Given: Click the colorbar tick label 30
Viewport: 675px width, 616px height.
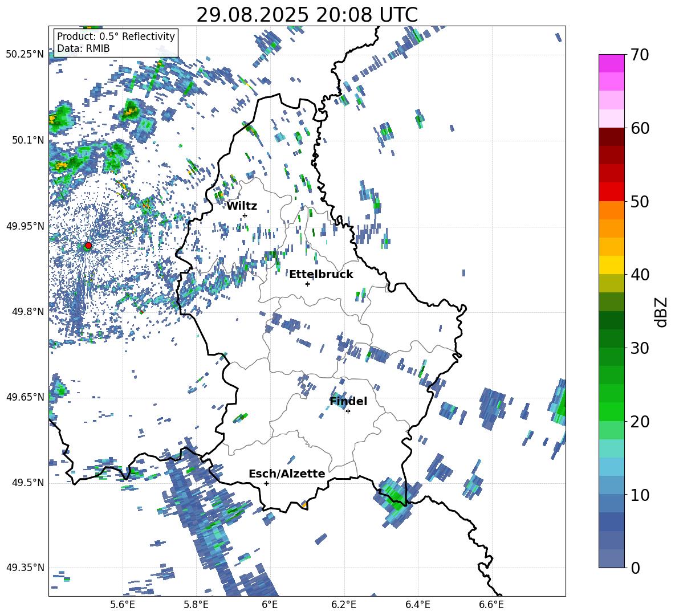Looking at the screenshot, I should [x=640, y=348].
